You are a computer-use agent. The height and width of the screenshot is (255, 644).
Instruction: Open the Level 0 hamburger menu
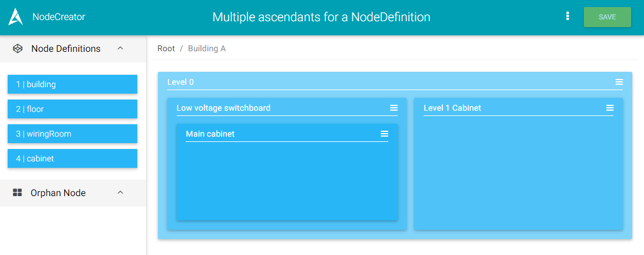(619, 82)
